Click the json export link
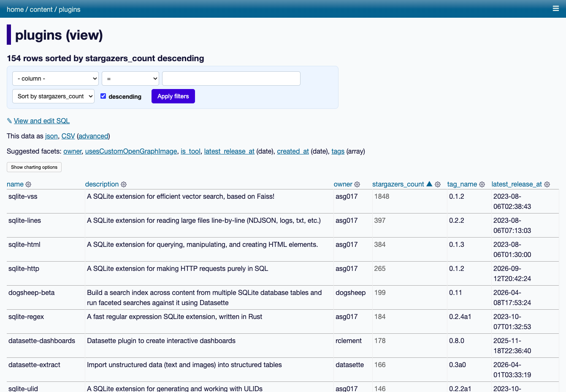Image resolution: width=566 pixels, height=392 pixels. (51, 136)
